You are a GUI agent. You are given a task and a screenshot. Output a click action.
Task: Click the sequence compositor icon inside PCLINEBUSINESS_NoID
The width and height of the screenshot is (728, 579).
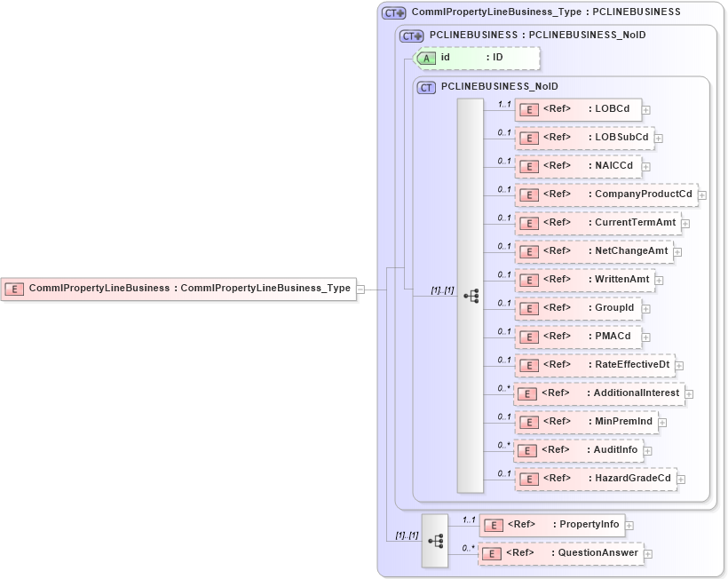pos(471,296)
